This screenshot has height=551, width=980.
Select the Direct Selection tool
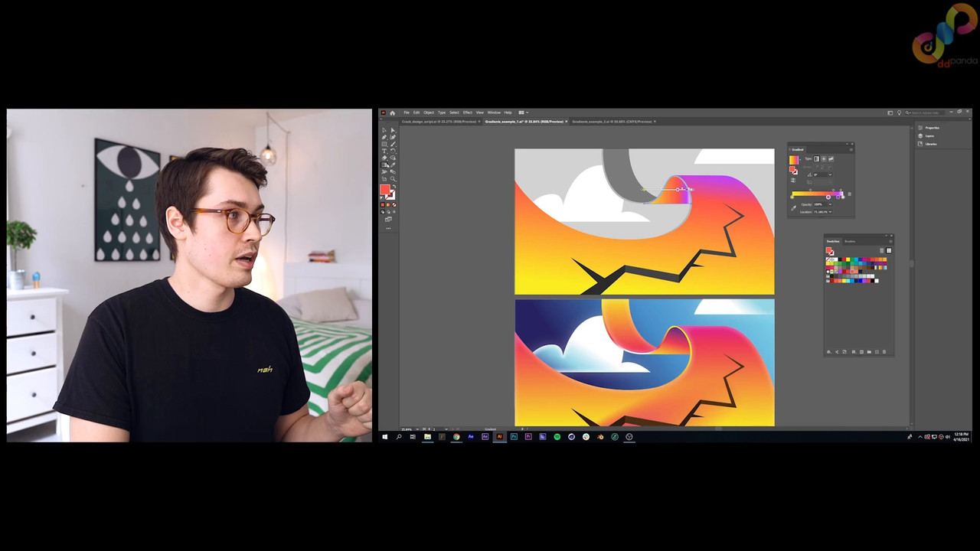pyautogui.click(x=393, y=130)
